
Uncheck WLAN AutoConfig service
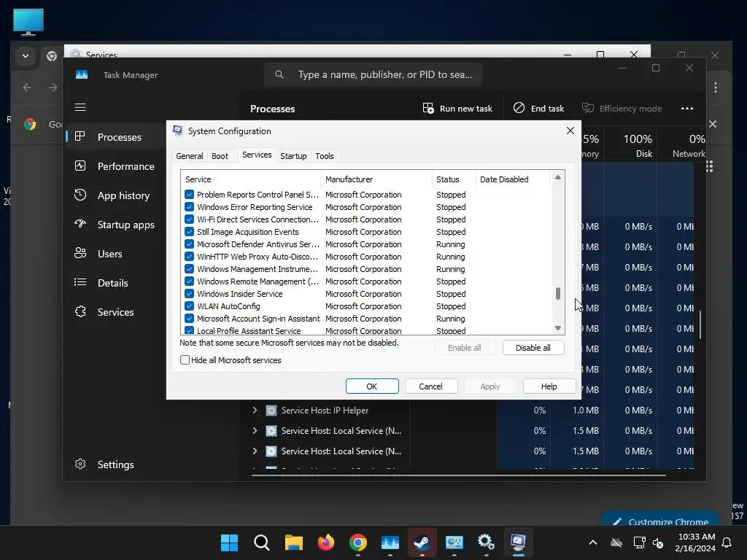(189, 306)
